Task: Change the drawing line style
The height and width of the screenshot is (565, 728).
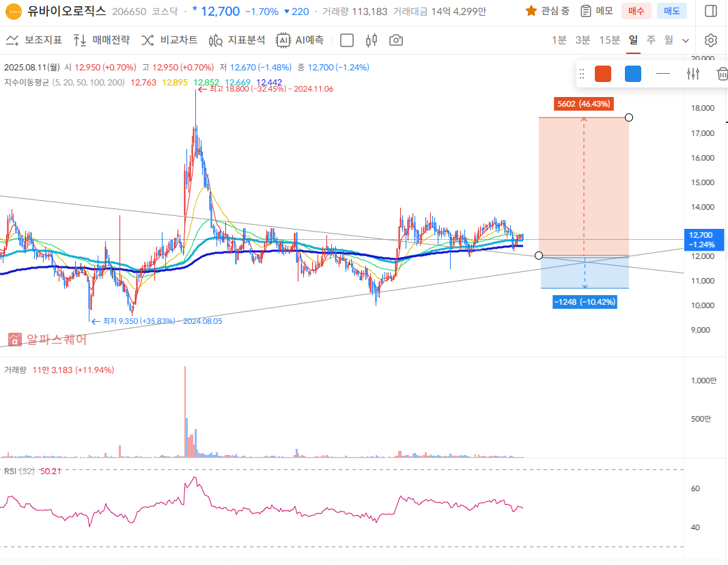Action: tap(663, 74)
